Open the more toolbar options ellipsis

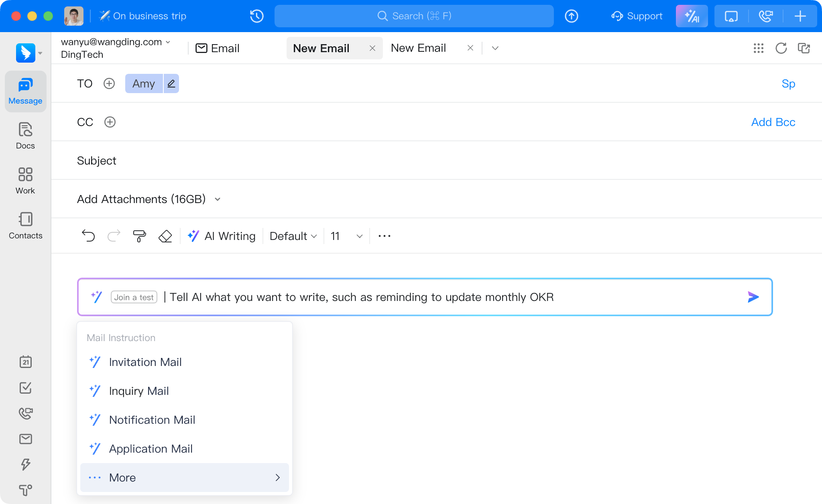click(x=384, y=236)
